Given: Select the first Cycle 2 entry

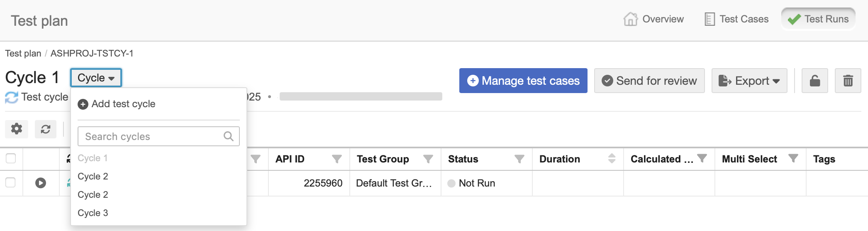Looking at the screenshot, I should point(93,176).
